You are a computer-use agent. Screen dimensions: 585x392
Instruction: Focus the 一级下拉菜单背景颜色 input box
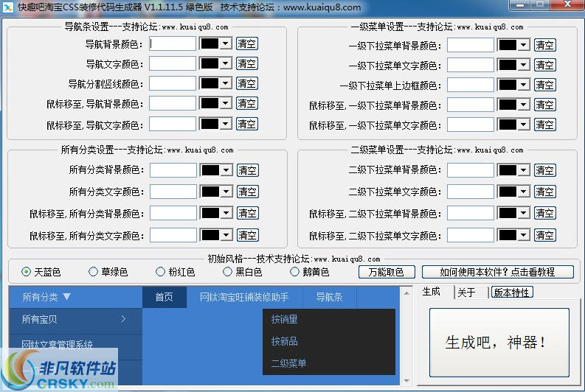[471, 45]
